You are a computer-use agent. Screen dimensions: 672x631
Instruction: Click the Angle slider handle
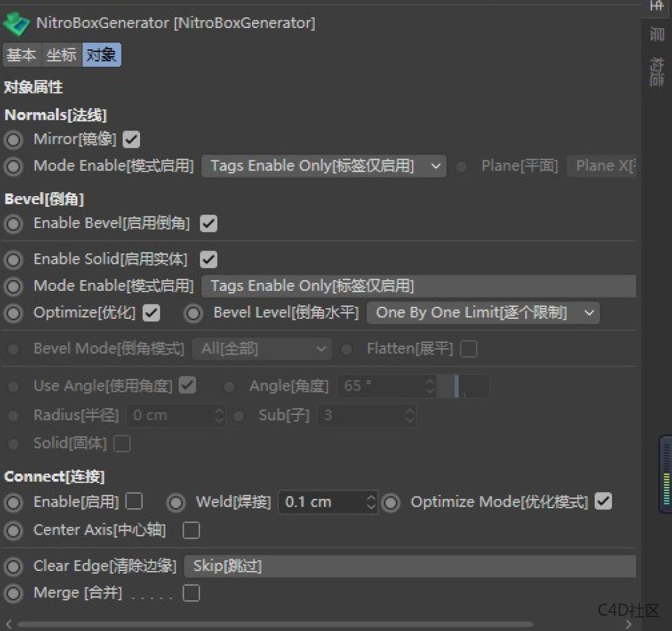point(456,386)
